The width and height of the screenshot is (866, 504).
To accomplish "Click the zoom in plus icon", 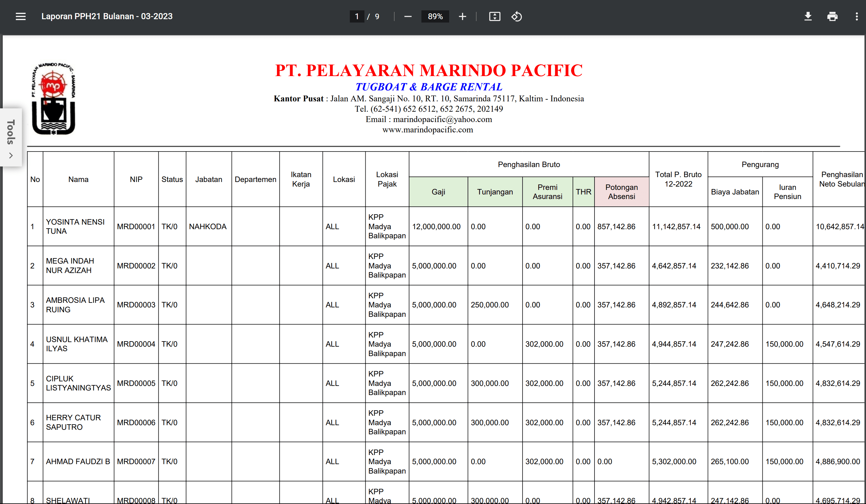I will coord(462,16).
